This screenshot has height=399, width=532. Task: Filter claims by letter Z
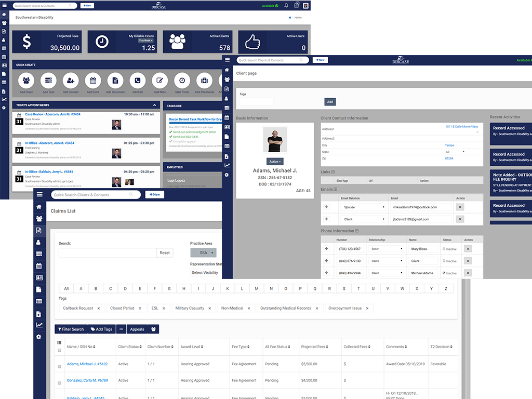pos(446,288)
